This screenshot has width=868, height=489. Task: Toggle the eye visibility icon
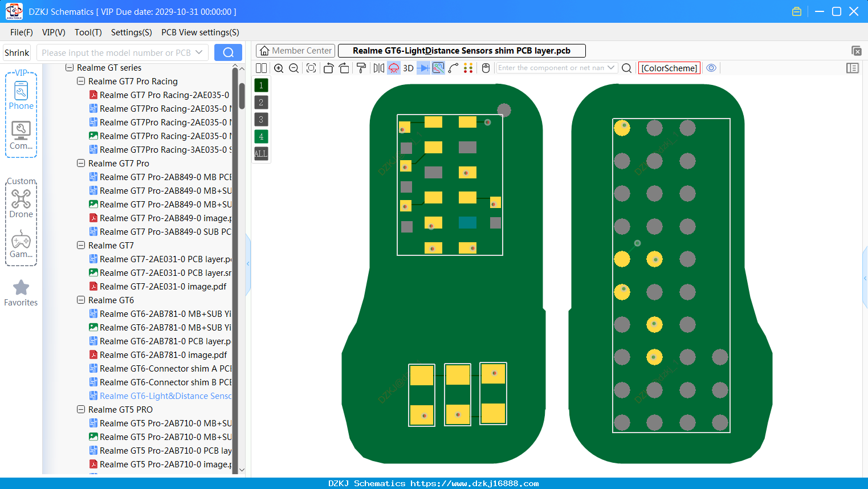click(711, 68)
